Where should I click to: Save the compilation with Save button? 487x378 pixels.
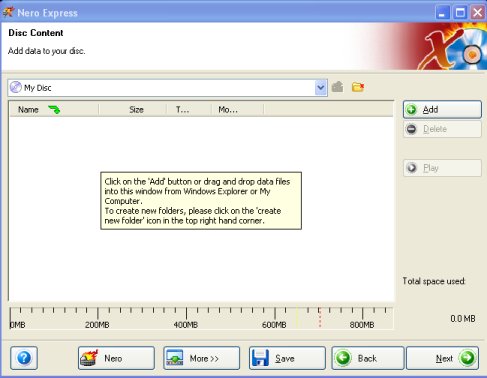(x=287, y=358)
